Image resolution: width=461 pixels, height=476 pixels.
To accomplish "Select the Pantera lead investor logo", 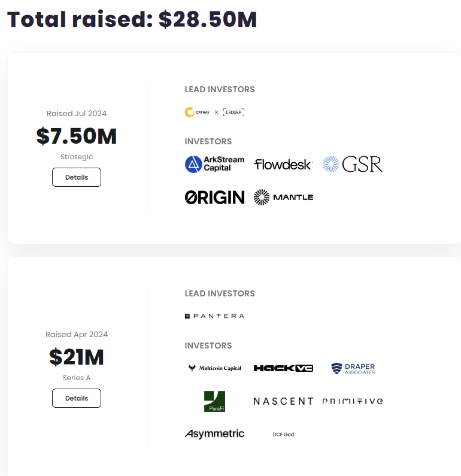I will coord(214,316).
